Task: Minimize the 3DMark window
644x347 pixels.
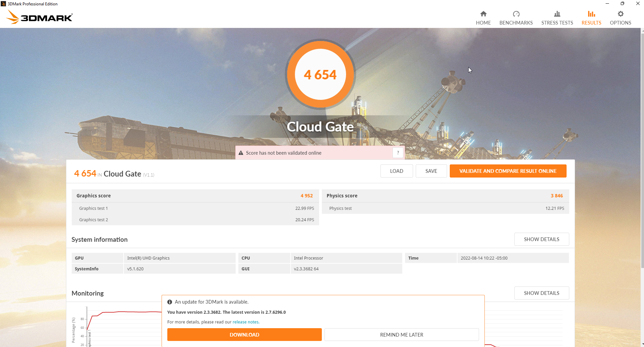Action: click(607, 4)
